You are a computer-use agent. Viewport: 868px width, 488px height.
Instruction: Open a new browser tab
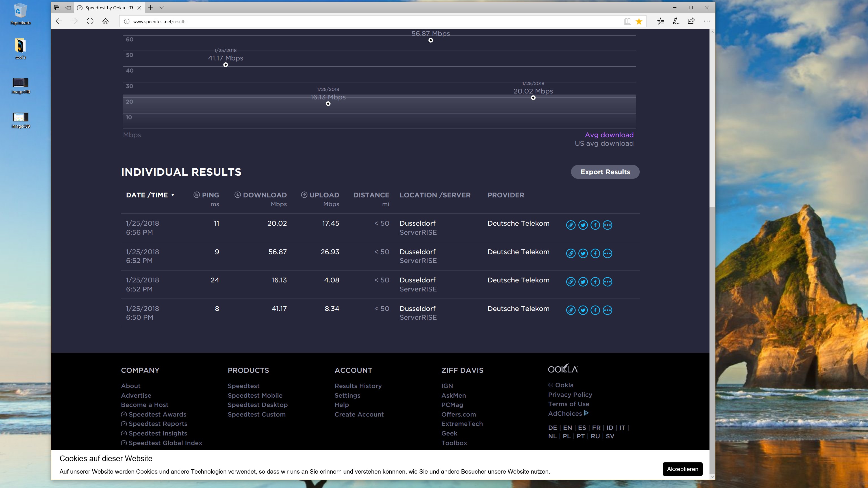[151, 7]
